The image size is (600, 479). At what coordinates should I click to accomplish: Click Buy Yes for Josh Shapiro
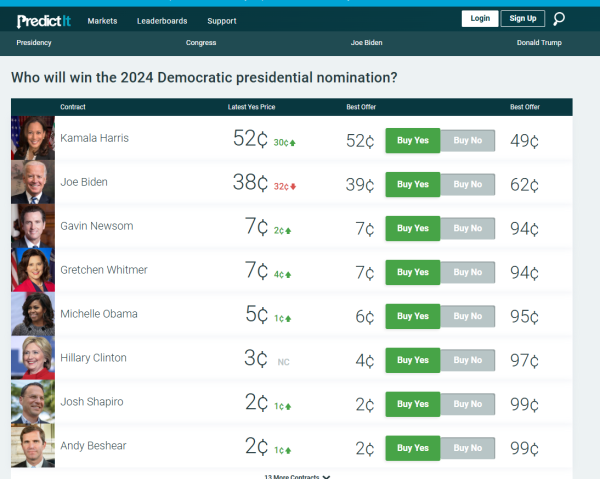412,404
